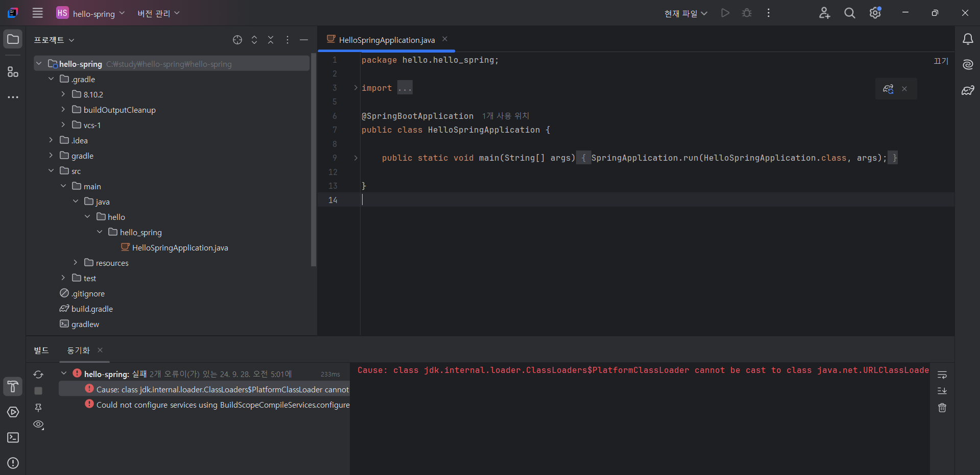Viewport: 980px width, 475px height.
Task: Toggle scroll to end of output
Action: click(942, 391)
